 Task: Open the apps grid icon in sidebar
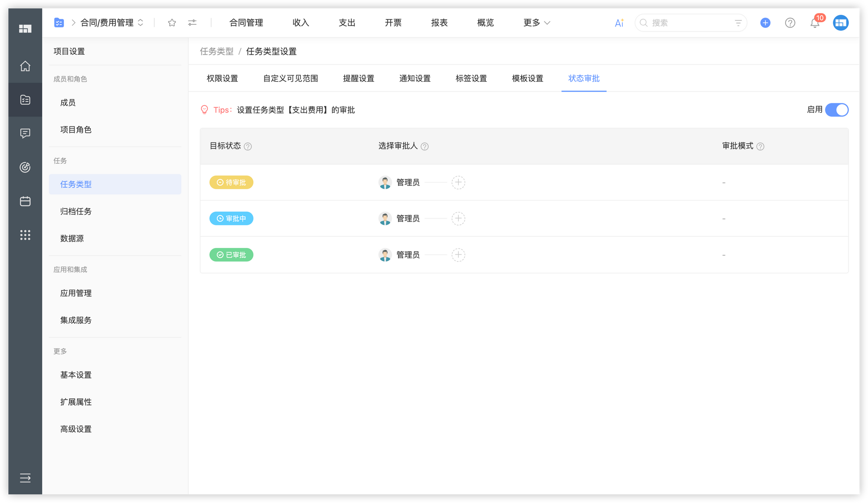tap(25, 235)
